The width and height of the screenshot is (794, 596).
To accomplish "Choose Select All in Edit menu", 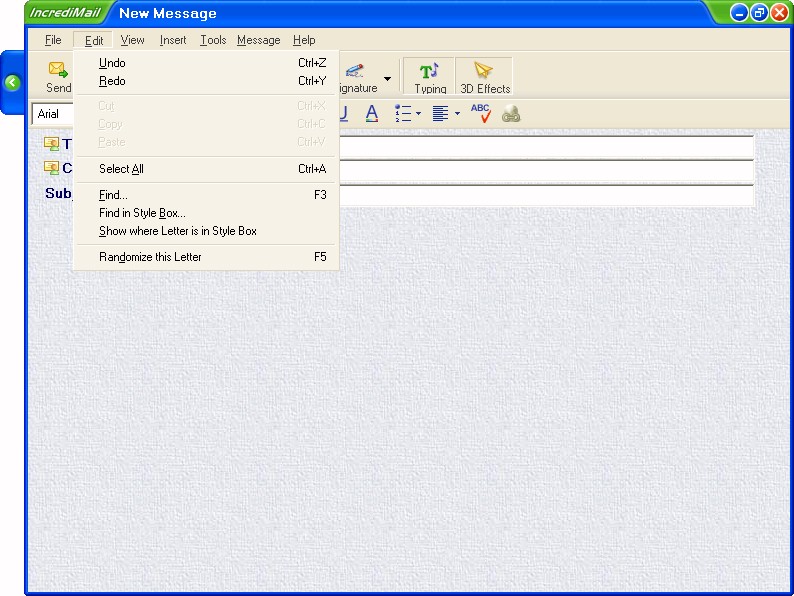I will [121, 169].
